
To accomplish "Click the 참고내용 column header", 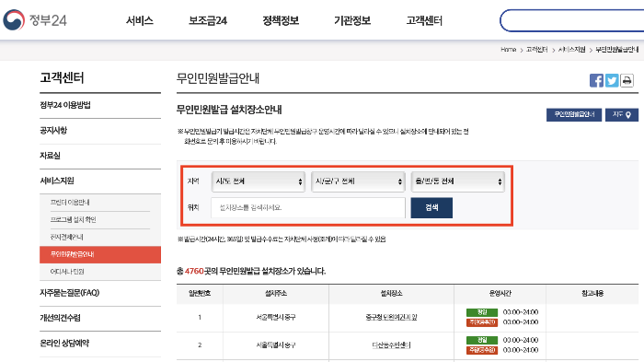I will click(592, 293).
